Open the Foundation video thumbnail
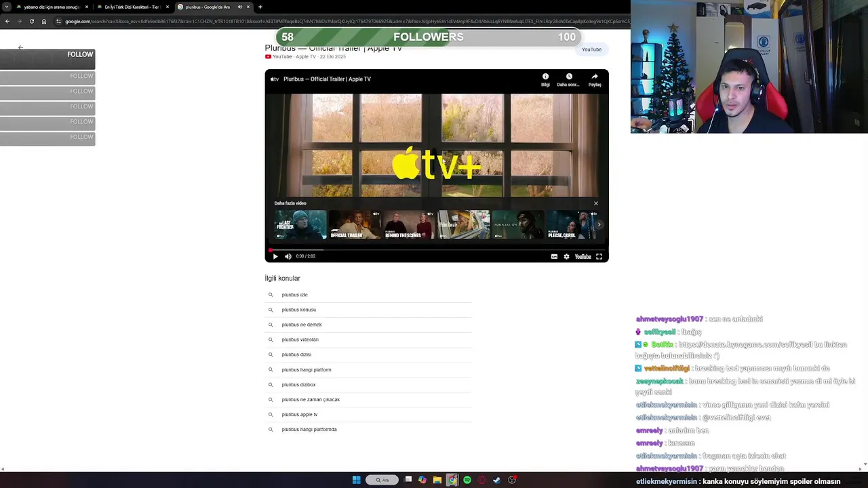Image resolution: width=868 pixels, height=488 pixels. [518, 225]
